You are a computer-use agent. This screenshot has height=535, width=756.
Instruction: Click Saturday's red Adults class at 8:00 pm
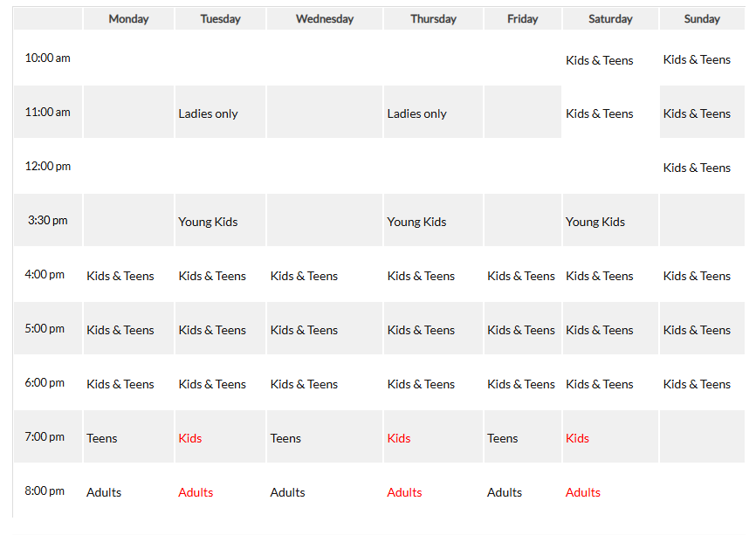pos(583,492)
